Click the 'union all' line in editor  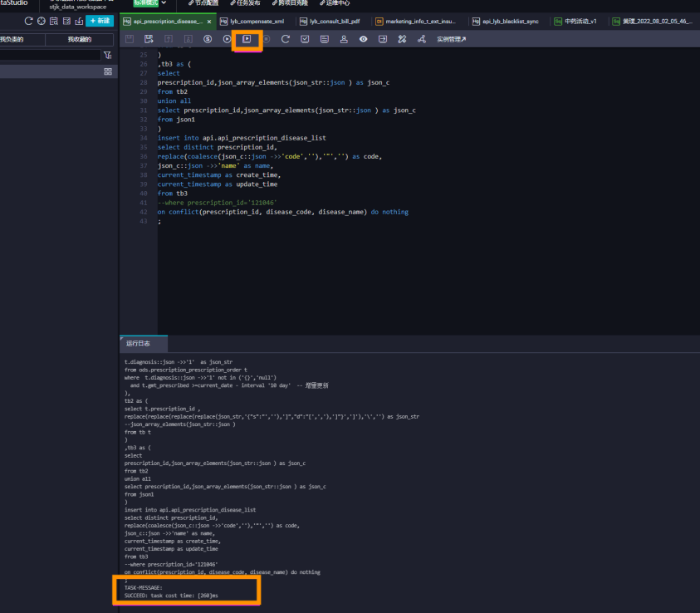pos(174,101)
